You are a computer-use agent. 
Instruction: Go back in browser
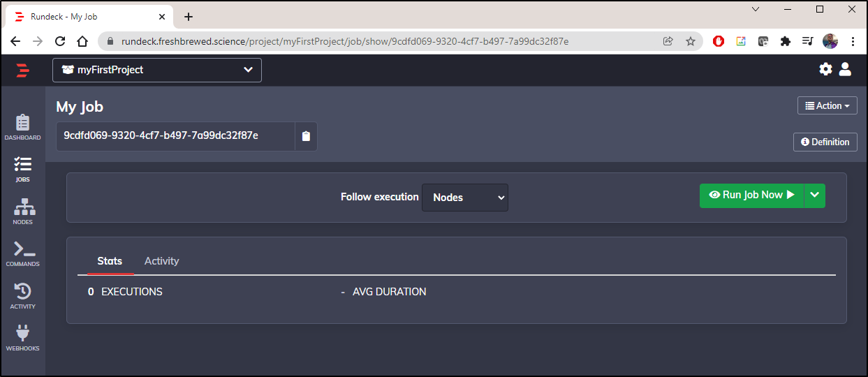pos(15,41)
